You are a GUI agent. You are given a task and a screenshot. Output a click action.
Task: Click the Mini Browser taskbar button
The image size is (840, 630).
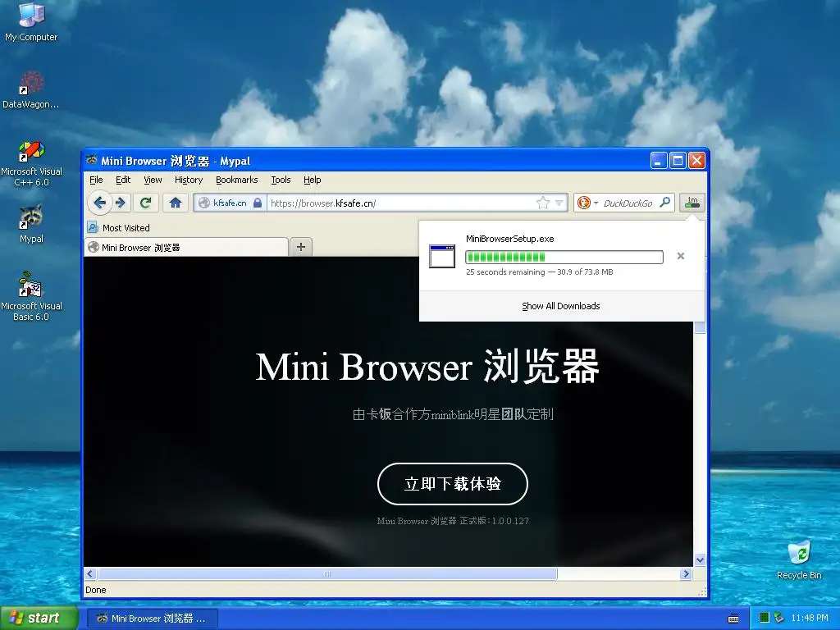point(152,619)
